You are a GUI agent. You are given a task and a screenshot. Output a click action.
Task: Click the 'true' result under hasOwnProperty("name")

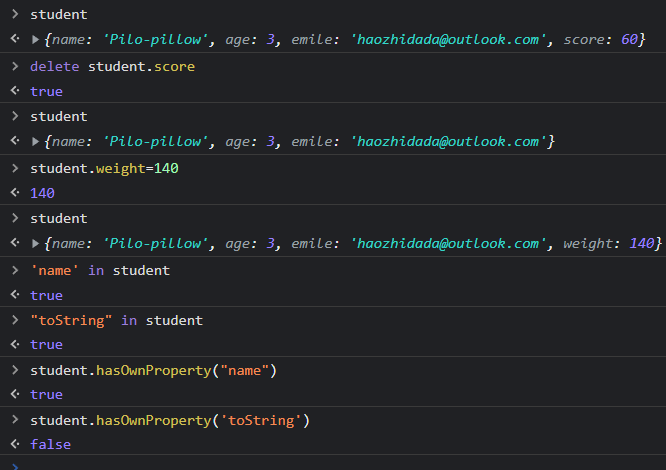[46, 395]
